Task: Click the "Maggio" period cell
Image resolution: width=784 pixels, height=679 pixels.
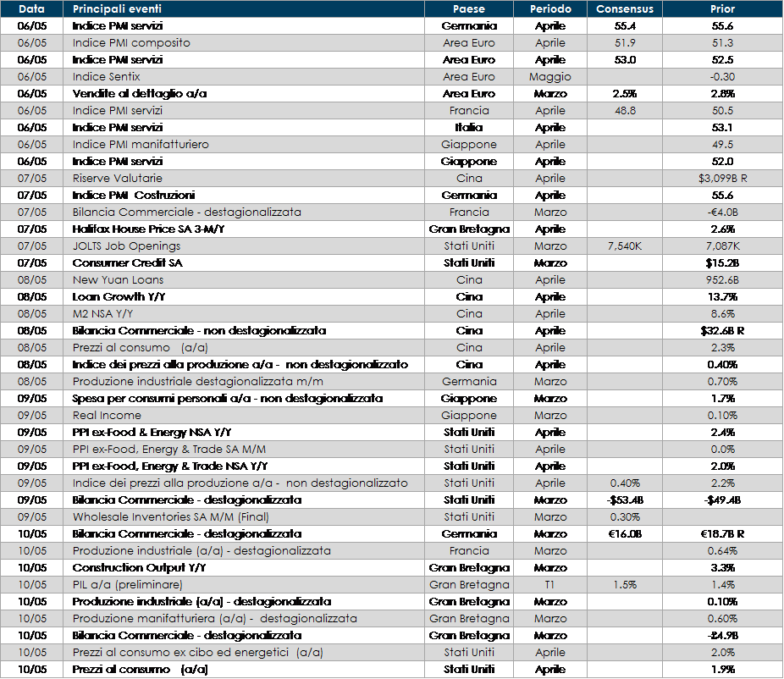Action: coord(550,77)
